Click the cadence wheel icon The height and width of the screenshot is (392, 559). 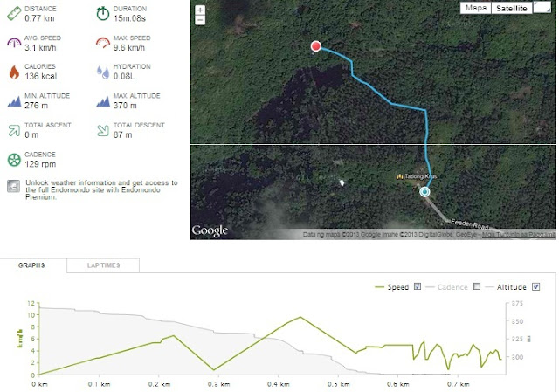pyautogui.click(x=14, y=160)
